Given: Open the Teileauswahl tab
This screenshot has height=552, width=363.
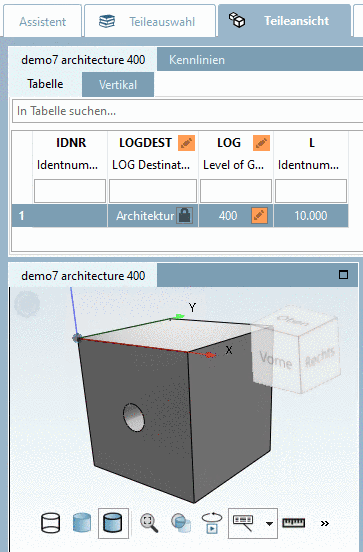Looking at the screenshot, I should (x=150, y=21).
